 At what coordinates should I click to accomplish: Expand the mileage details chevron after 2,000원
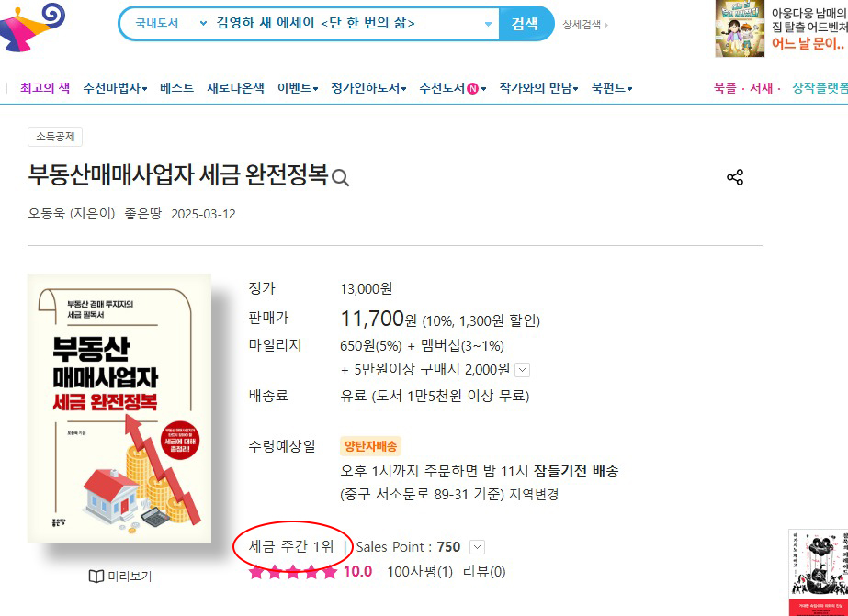coord(523,370)
